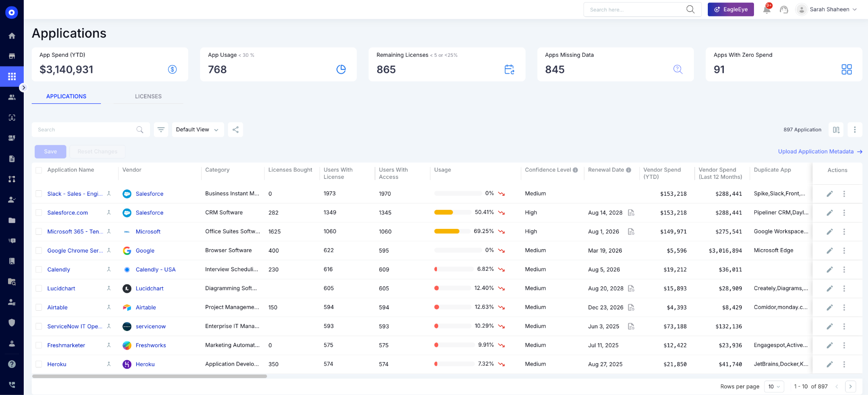Open the help question mark icon in the sidebar
The height and width of the screenshot is (395, 868).
12,364
